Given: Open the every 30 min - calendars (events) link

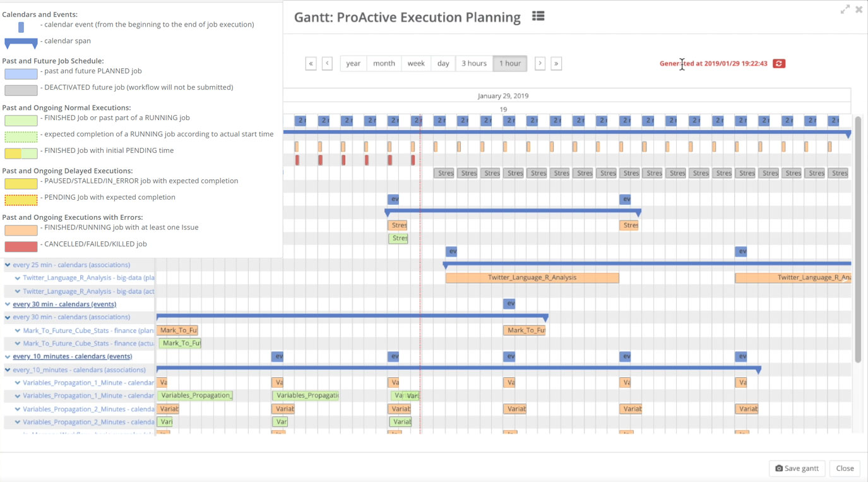Looking at the screenshot, I should pyautogui.click(x=64, y=304).
